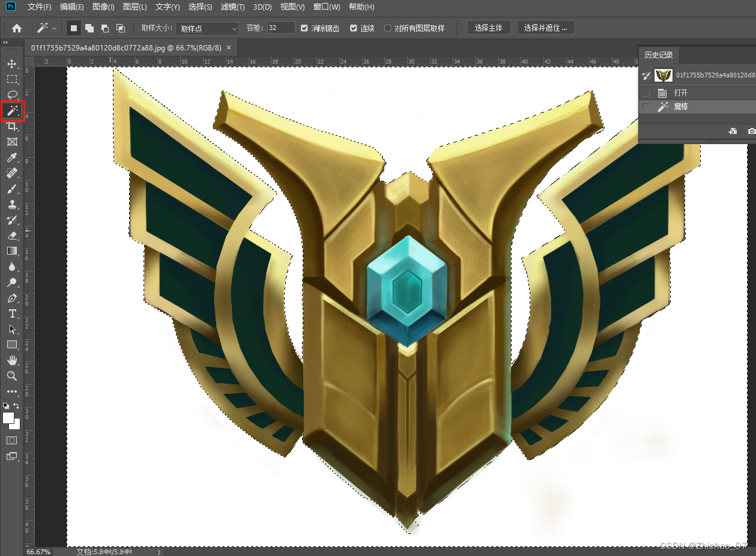Enable 对所有图层取样 checkbox

pos(388,28)
